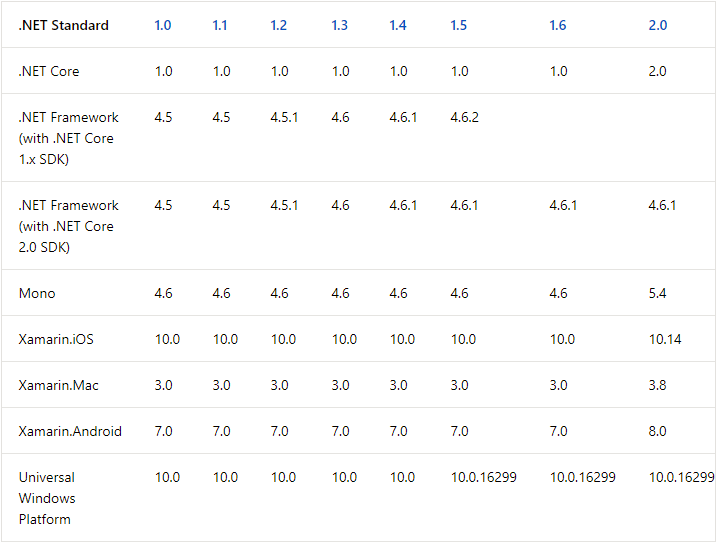Follow the 1.3 version header link
This screenshot has height=542, width=716.
[x=339, y=25]
